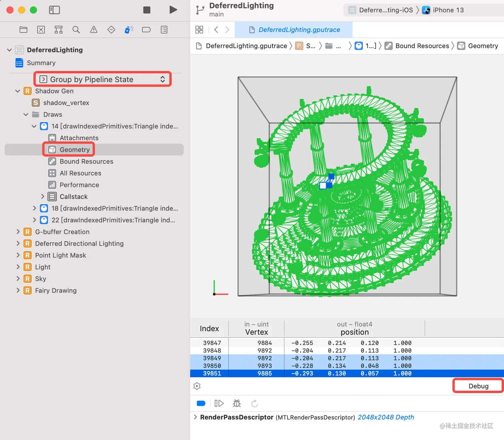Expand the Fairy Drawing pass
This screenshot has height=440, width=504.
click(18, 290)
